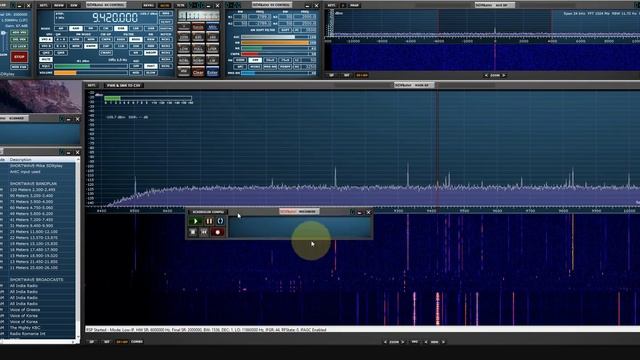Switch main spectrum to WF view
The width and height of the screenshot is (640, 360).
click(107, 342)
